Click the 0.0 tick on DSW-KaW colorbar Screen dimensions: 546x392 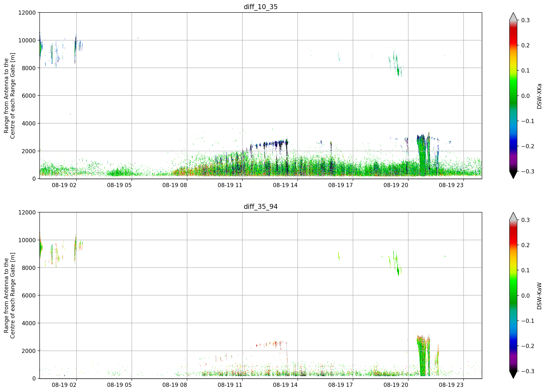pyautogui.click(x=525, y=296)
